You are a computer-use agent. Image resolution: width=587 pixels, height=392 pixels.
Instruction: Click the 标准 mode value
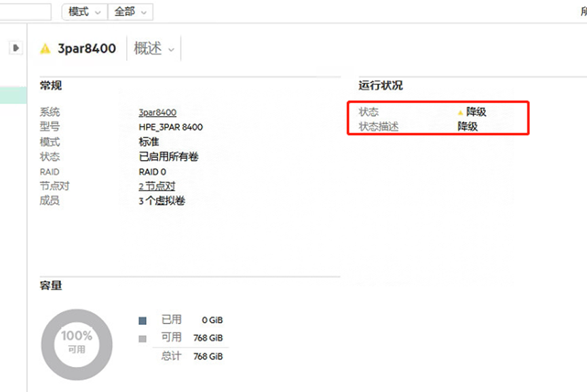(149, 142)
